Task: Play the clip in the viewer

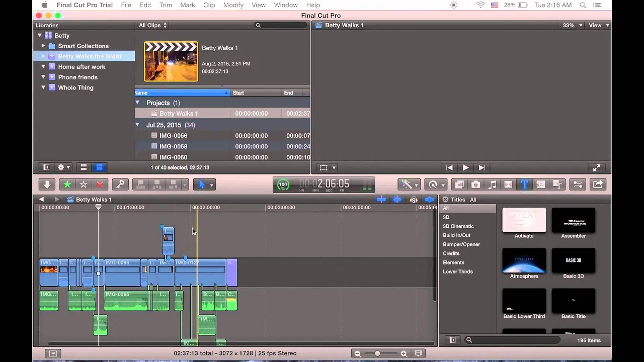Action: 465,168
